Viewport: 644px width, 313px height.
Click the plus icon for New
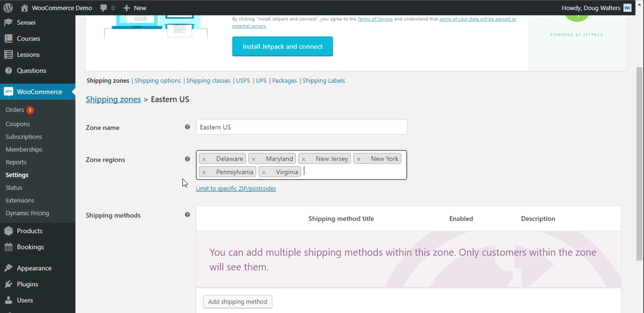point(127,8)
